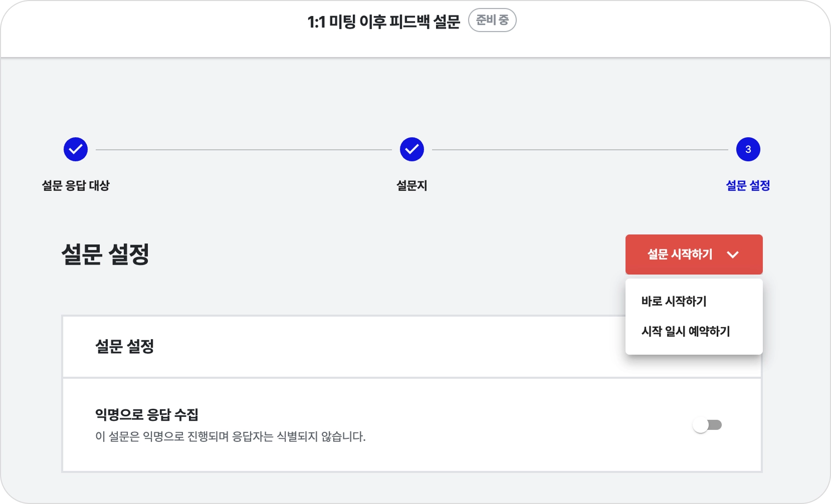
Task: Click the 익명으로 응답 수집 setting label
Action: coord(147,414)
